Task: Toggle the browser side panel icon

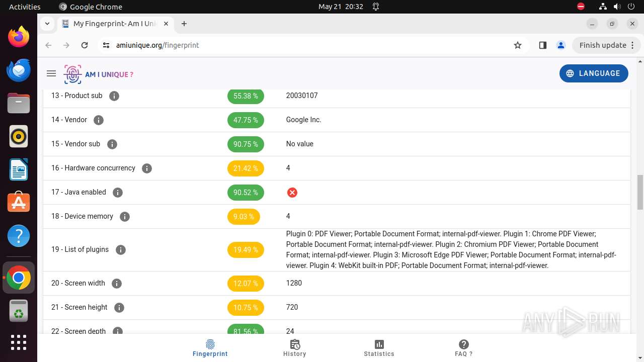Action: [x=542, y=45]
